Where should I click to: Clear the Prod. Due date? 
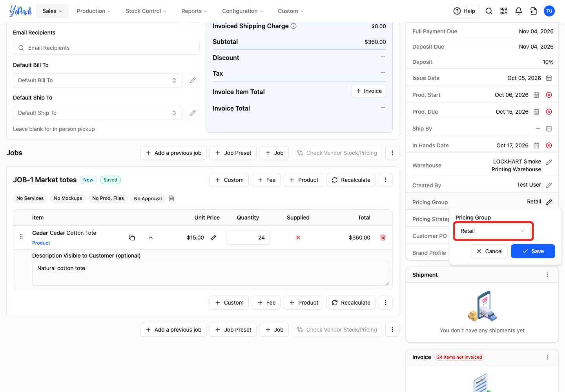549,112
